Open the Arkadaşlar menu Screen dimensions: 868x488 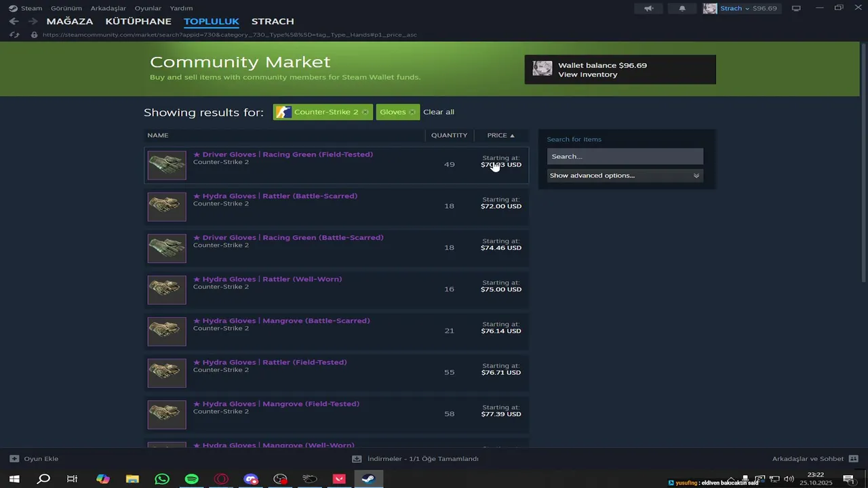pyautogui.click(x=108, y=8)
